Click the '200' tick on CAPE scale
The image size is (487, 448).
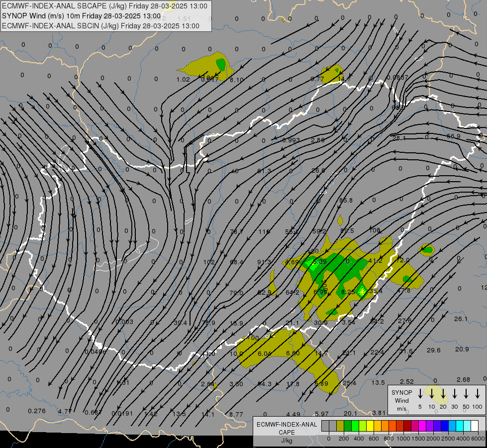(x=344, y=439)
